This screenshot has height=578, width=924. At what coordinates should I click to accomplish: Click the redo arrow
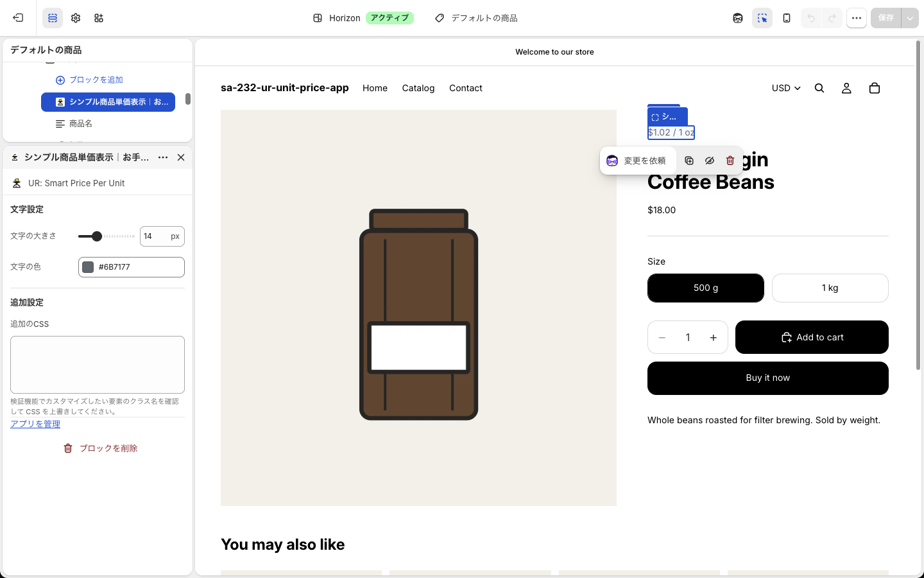coord(832,18)
